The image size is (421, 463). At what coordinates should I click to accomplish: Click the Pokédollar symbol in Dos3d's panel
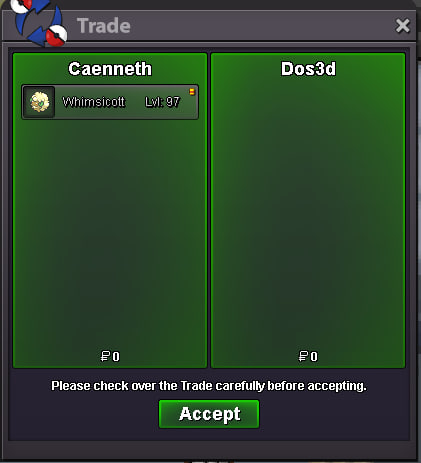pos(303,356)
